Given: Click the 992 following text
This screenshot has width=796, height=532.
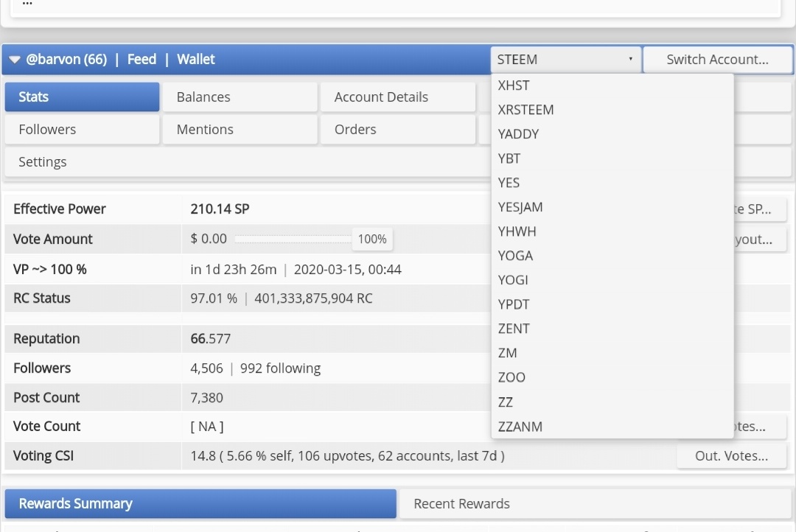Looking at the screenshot, I should pyautogui.click(x=280, y=368).
